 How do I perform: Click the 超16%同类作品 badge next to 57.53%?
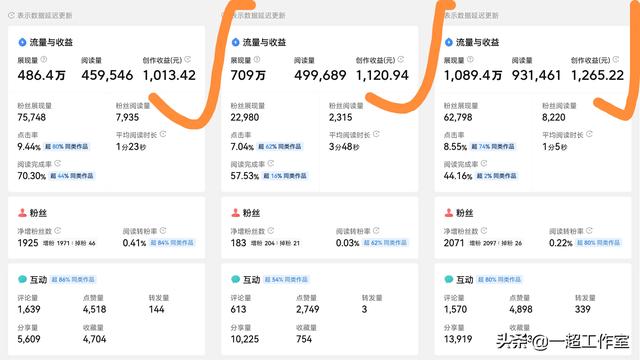[x=285, y=176]
